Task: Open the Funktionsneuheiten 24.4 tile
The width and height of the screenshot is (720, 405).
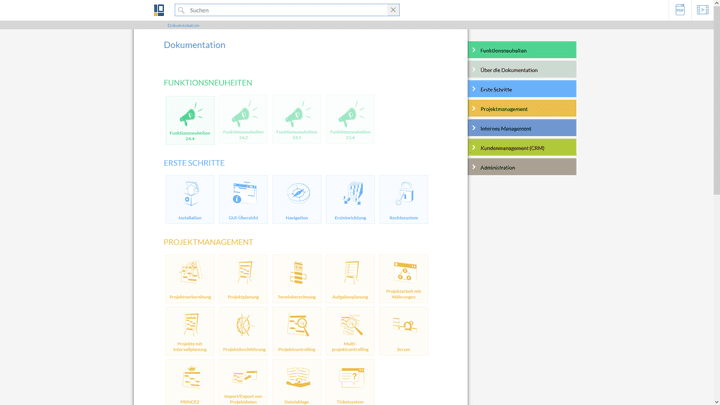Action: pos(190,120)
